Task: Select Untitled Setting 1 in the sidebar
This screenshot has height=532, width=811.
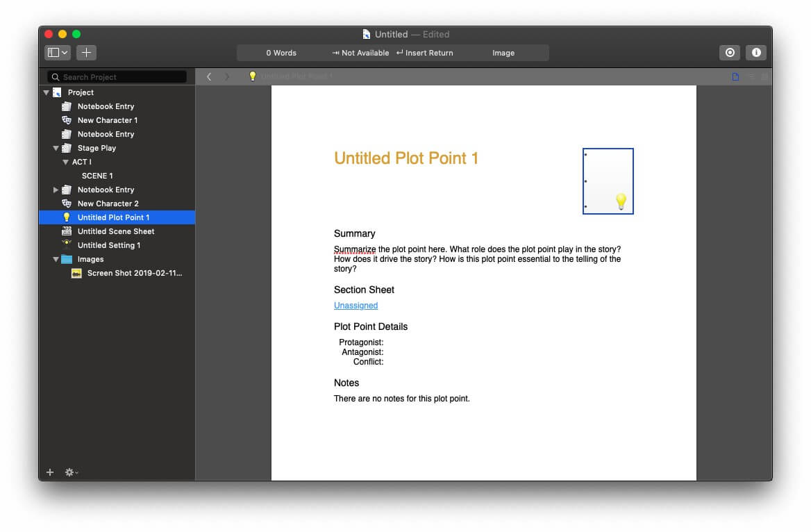Action: pos(108,245)
